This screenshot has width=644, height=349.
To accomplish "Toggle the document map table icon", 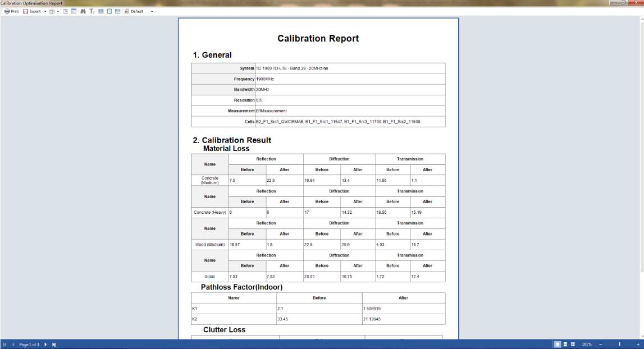I will pyautogui.click(x=74, y=11).
